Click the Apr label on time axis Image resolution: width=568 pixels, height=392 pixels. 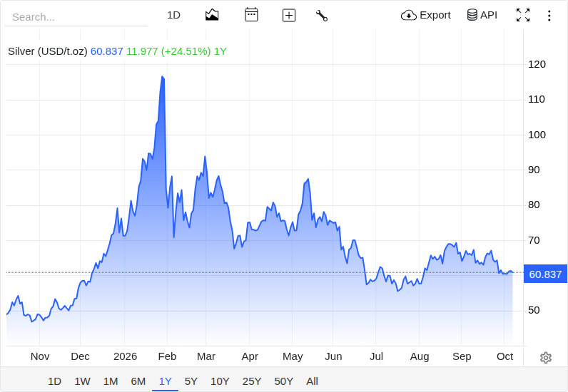tap(250, 356)
